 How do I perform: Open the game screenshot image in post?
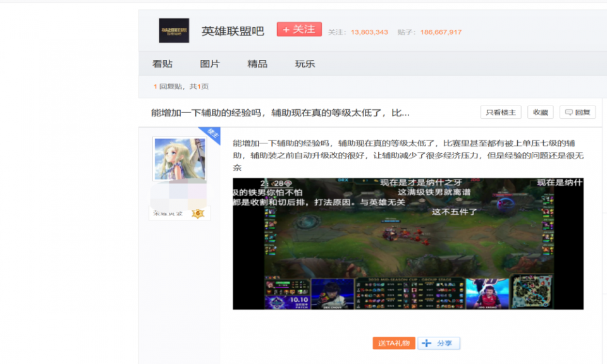(408, 244)
